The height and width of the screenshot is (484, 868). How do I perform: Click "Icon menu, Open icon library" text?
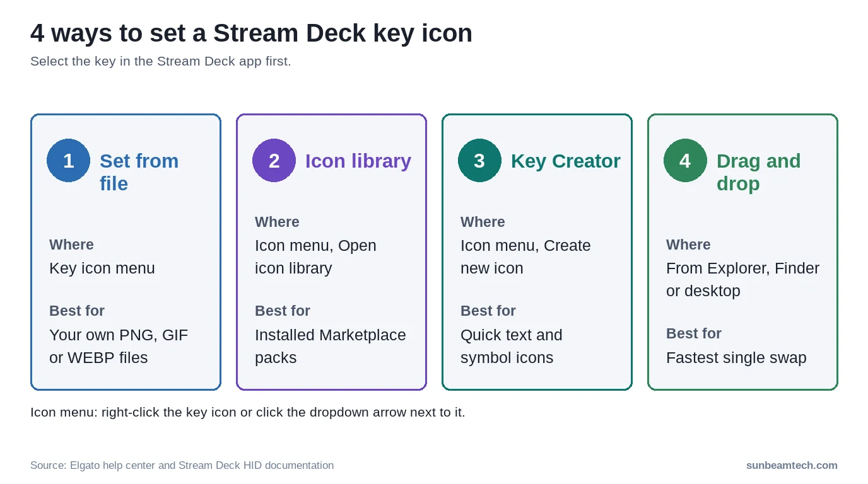tap(315, 256)
